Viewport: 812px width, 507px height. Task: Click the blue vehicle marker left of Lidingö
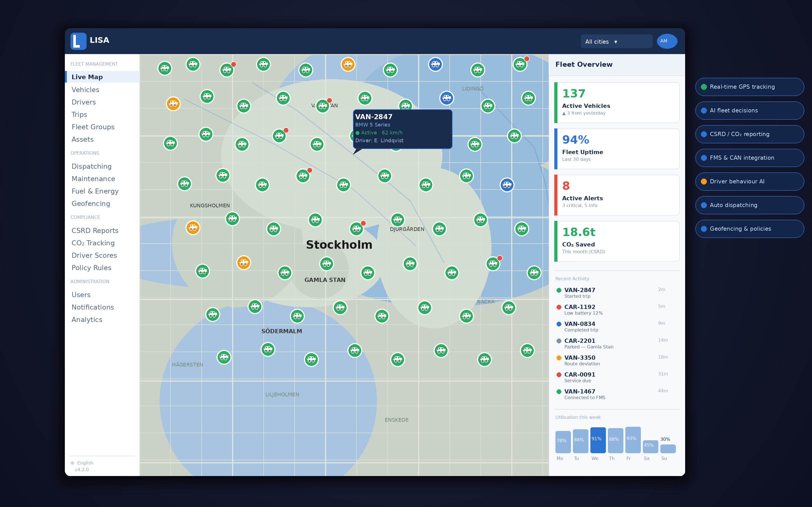pos(446,98)
